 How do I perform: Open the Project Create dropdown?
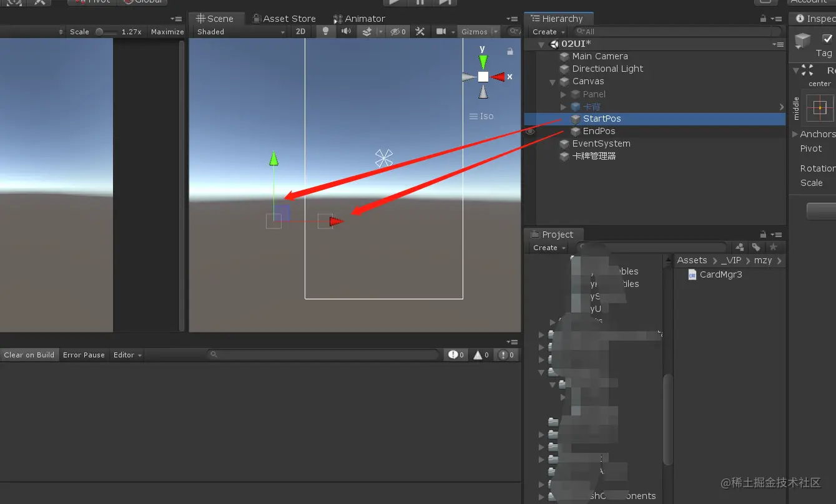[549, 248]
